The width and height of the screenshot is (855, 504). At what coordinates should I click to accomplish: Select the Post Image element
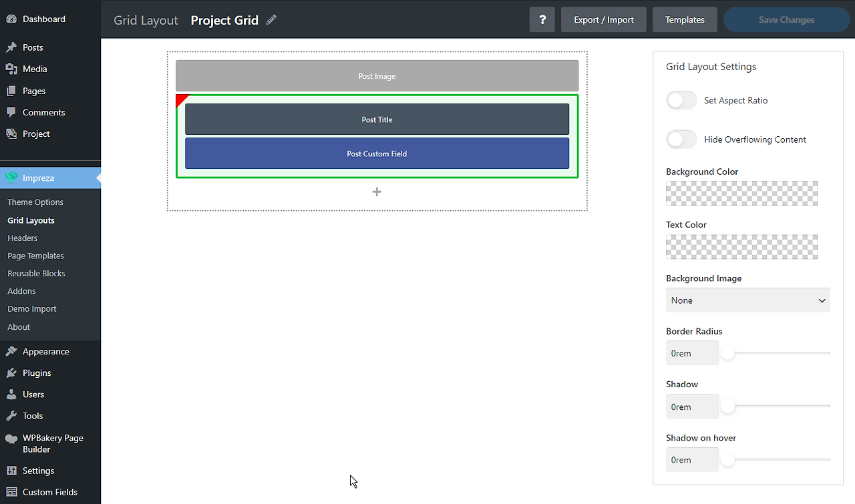click(377, 76)
